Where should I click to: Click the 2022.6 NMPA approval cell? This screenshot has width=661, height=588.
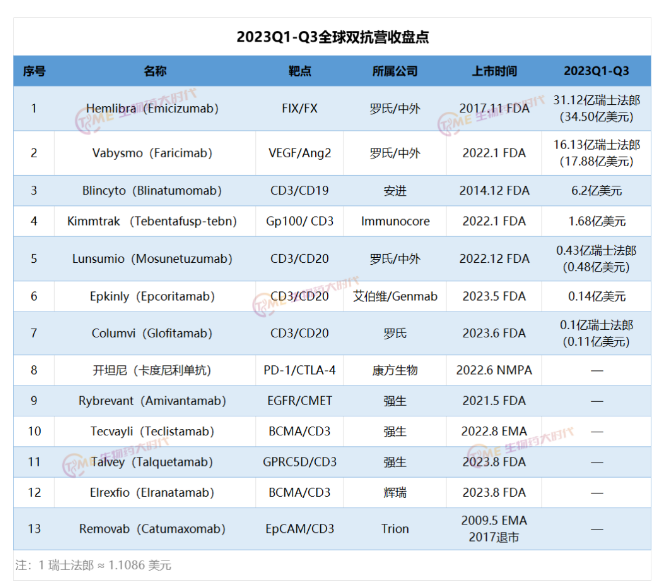tap(494, 370)
